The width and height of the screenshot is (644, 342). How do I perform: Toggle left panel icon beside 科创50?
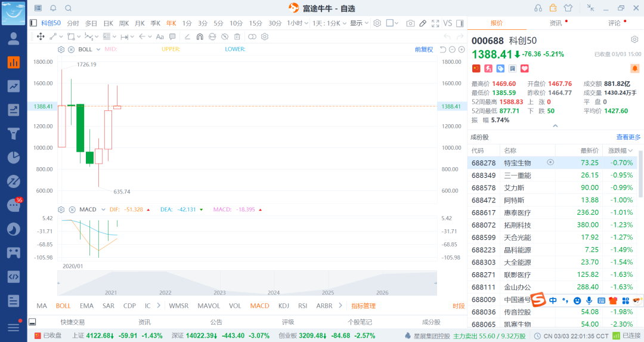[33, 23]
